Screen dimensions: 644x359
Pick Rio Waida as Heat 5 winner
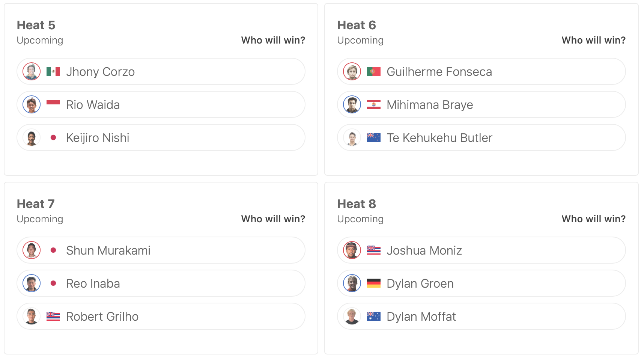coord(161,104)
